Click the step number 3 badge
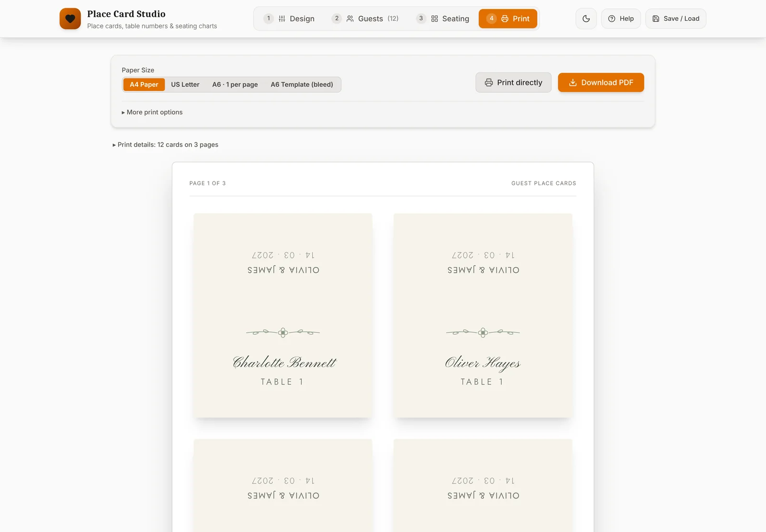This screenshot has width=766, height=532. (x=421, y=19)
